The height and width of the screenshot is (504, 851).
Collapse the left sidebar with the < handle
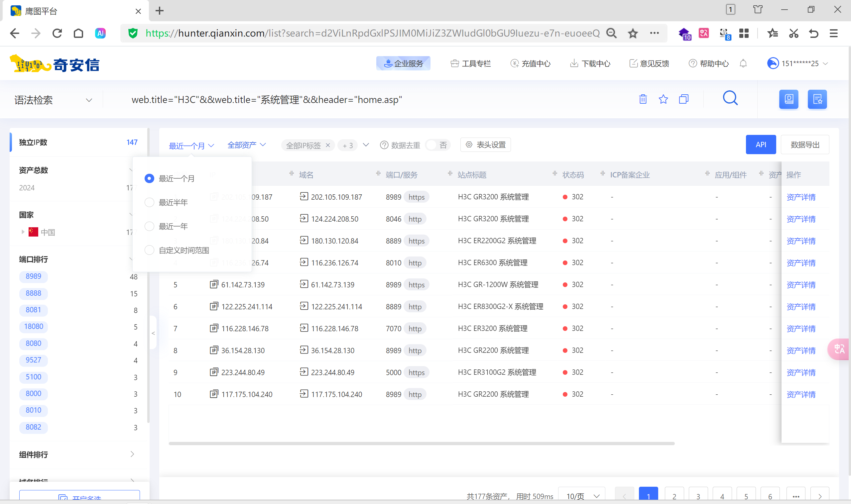[153, 333]
